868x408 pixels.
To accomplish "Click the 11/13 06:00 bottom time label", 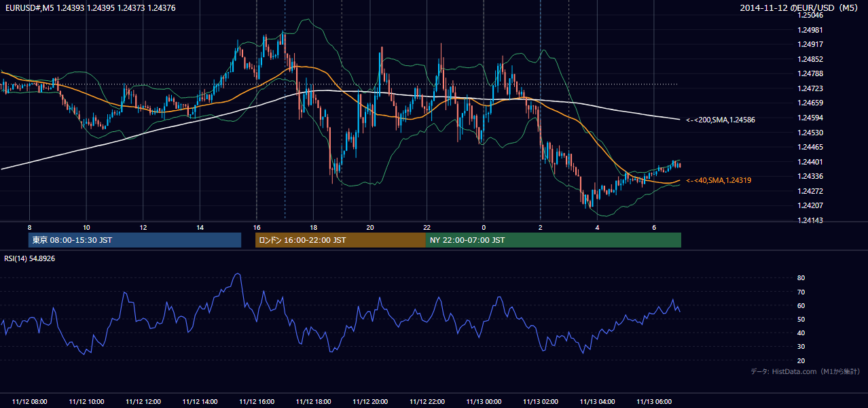I will pos(654,402).
